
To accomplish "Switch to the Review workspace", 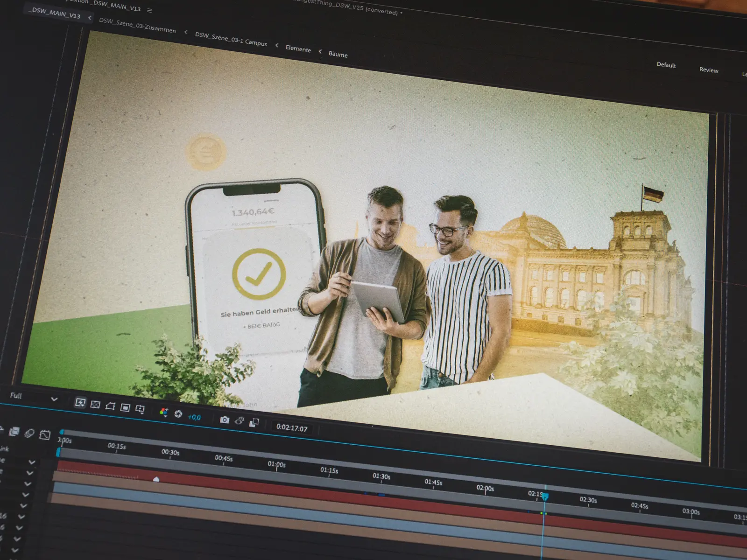I will coord(709,70).
